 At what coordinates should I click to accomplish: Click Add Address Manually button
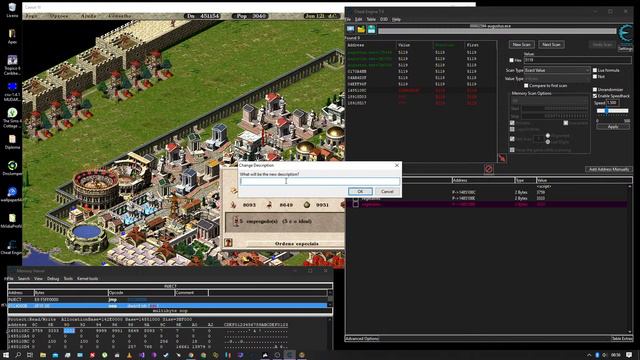coord(609,169)
